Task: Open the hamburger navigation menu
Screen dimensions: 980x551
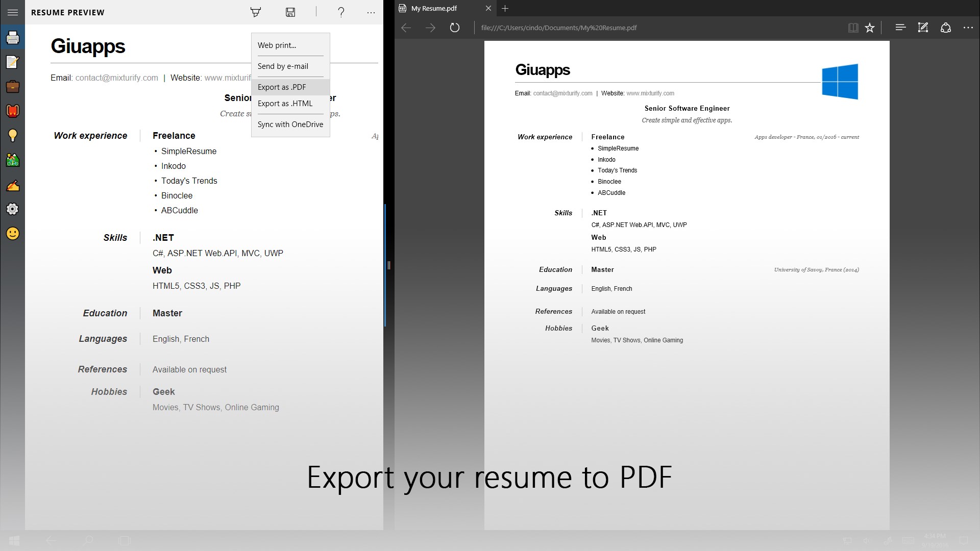Action: coord(12,12)
